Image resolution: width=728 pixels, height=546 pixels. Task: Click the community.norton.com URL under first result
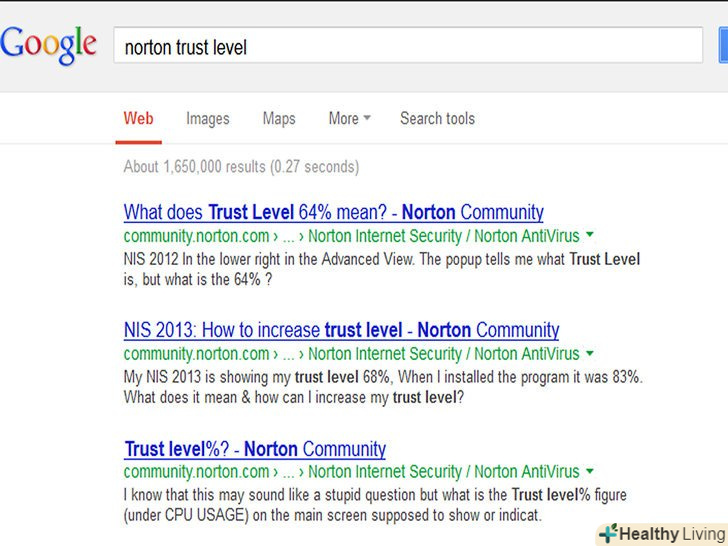[x=351, y=236]
